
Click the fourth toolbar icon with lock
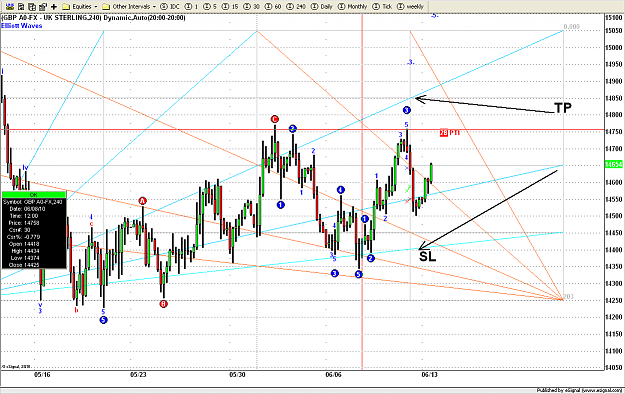tap(43, 6)
